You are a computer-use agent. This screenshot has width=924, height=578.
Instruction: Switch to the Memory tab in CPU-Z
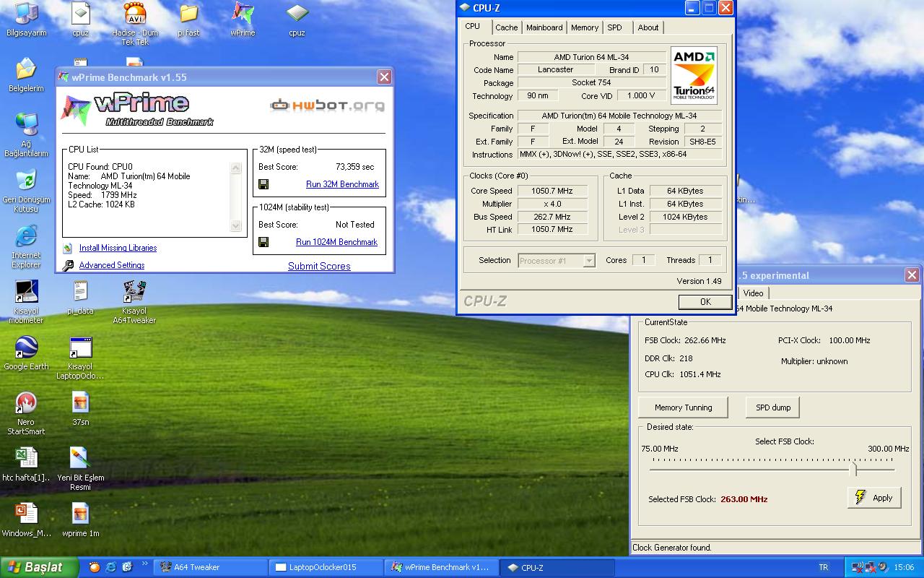[584, 27]
